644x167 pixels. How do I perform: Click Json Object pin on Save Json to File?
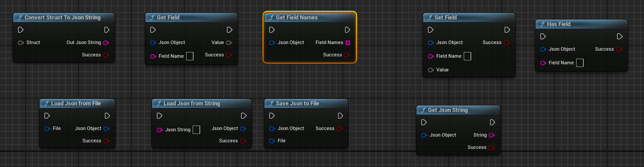pyautogui.click(x=272, y=129)
